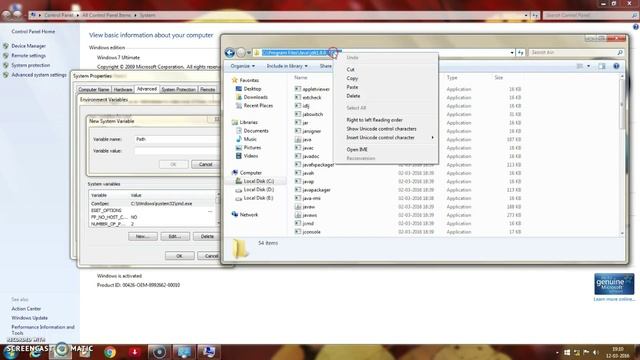Click the Explorer refresh button

point(520,53)
